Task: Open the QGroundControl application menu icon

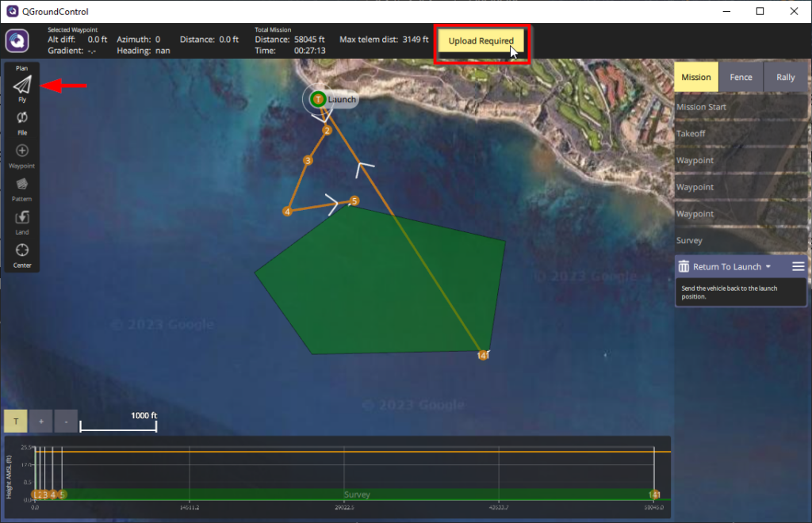Action: (17, 40)
